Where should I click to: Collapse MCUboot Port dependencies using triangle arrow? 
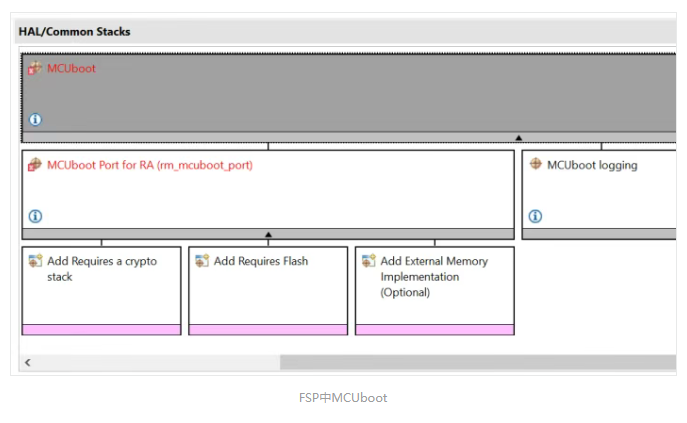268,235
